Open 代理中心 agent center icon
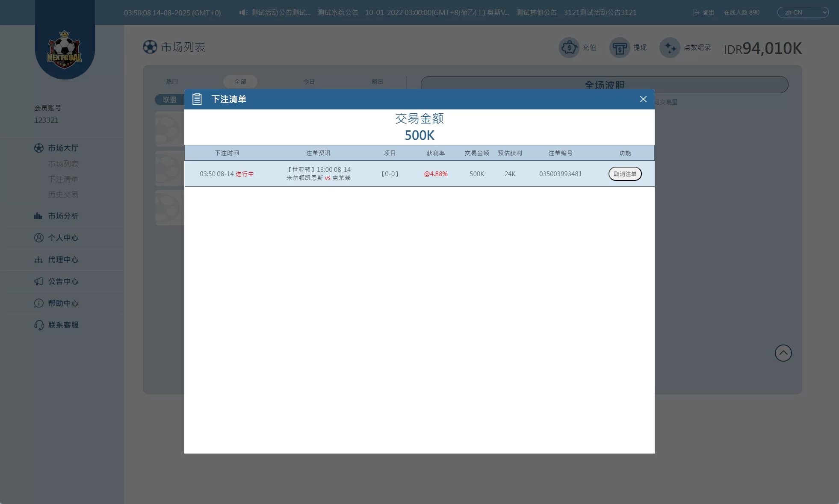Viewport: 839px width, 504px height. tap(38, 259)
